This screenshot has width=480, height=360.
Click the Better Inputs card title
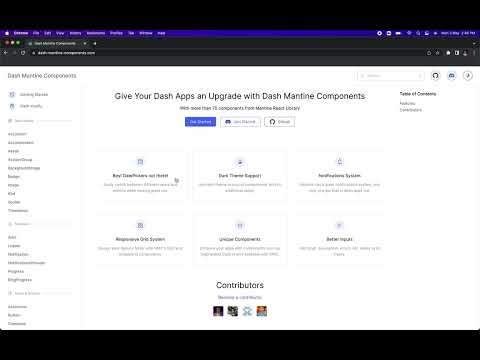point(339,239)
